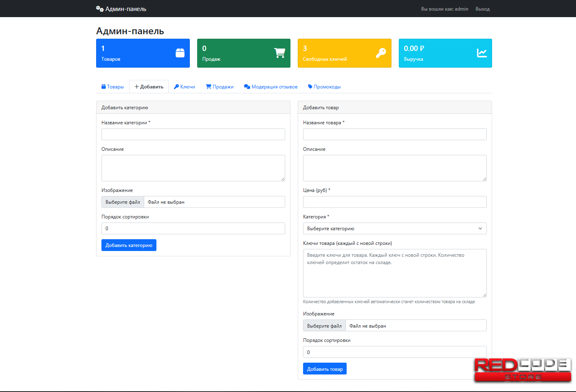576x392 pixels.
Task: Choose file for category image
Action: point(123,202)
